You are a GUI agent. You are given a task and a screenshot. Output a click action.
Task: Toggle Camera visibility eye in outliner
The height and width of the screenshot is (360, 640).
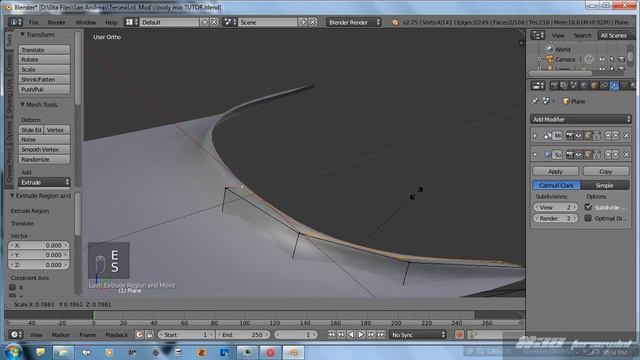point(602,59)
